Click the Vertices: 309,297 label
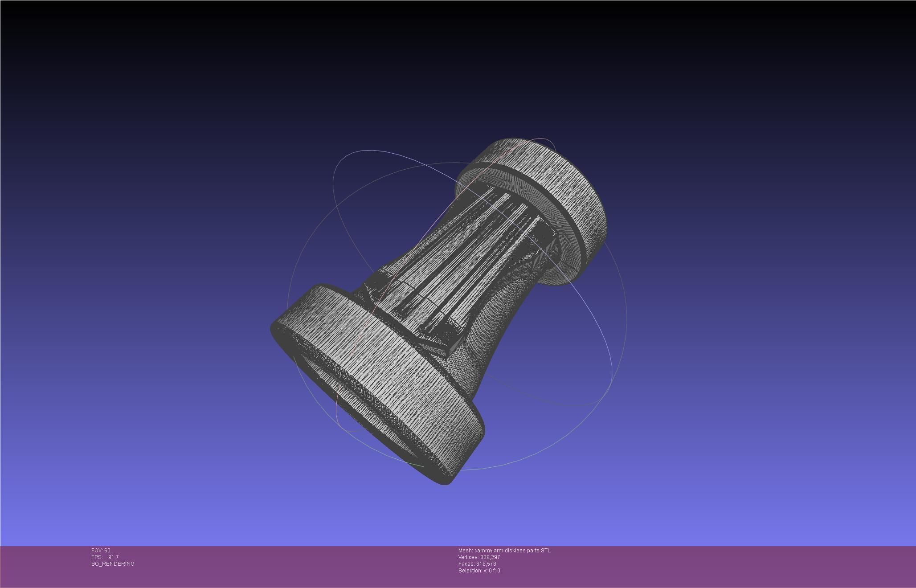The width and height of the screenshot is (916, 588). click(x=479, y=557)
